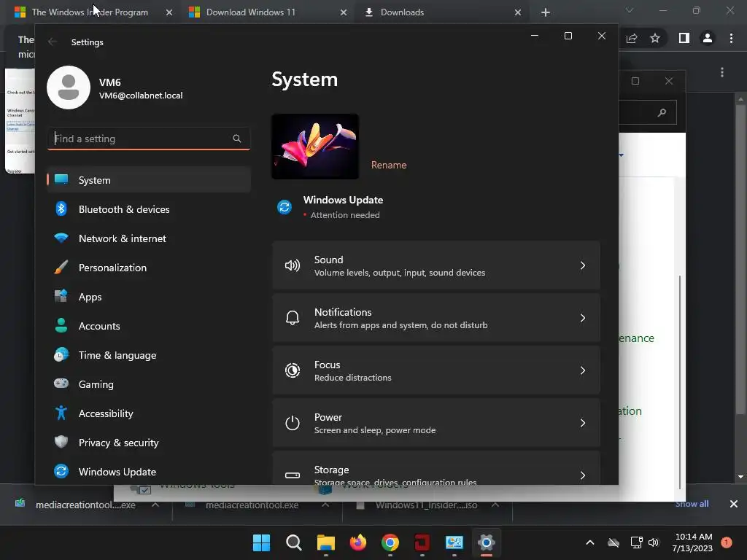
Task: Open Apps settings category
Action: 149,297
